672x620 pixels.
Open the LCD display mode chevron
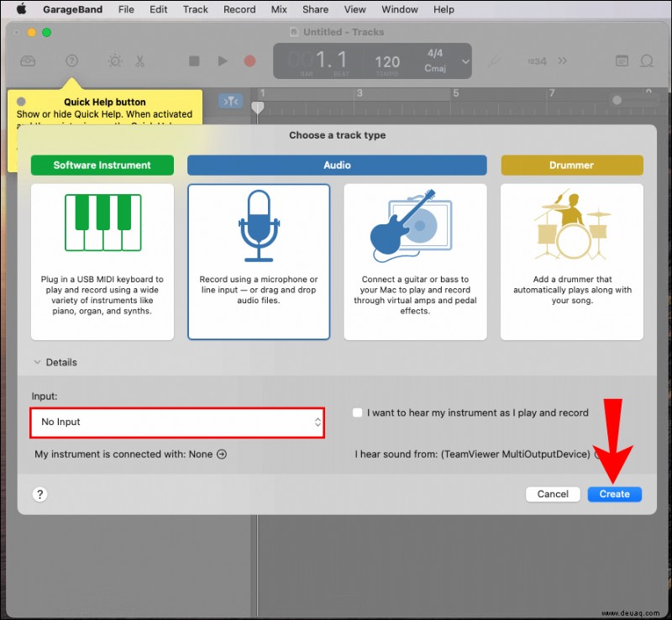[465, 61]
